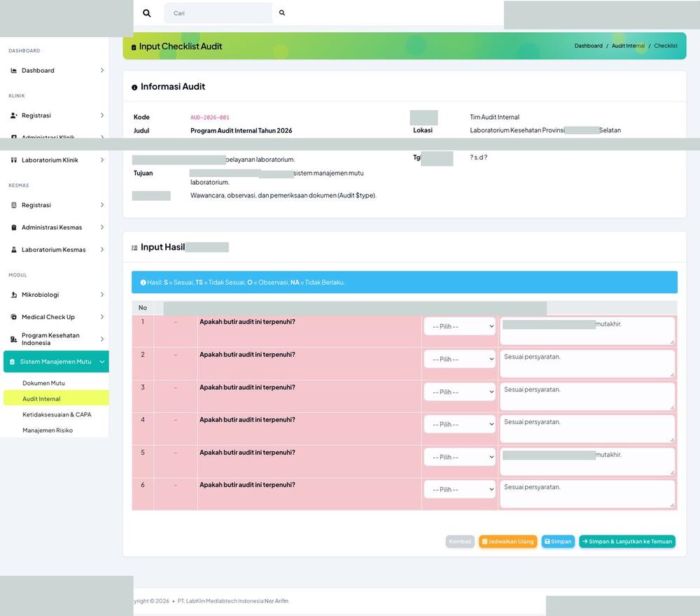
Task: Click Jadwalkan Ulang button
Action: [507, 542]
